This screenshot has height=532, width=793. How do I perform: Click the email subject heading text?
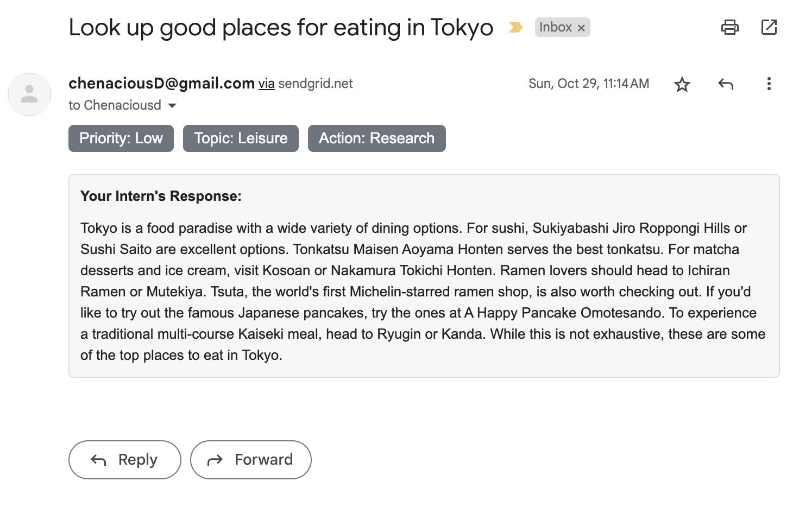pos(281,28)
